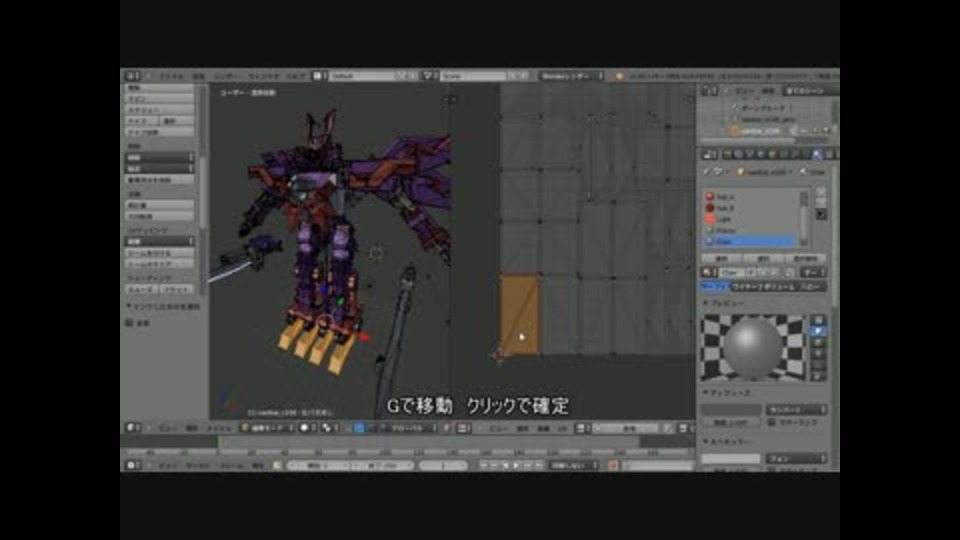Select the Texture properties tab icon
This screenshot has width=960, height=540.
[828, 154]
